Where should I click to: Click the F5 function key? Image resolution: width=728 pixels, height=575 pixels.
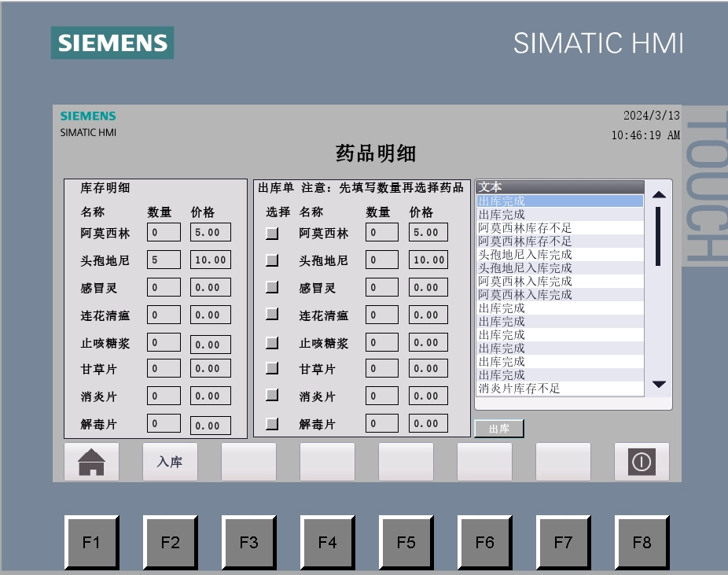pyautogui.click(x=406, y=542)
